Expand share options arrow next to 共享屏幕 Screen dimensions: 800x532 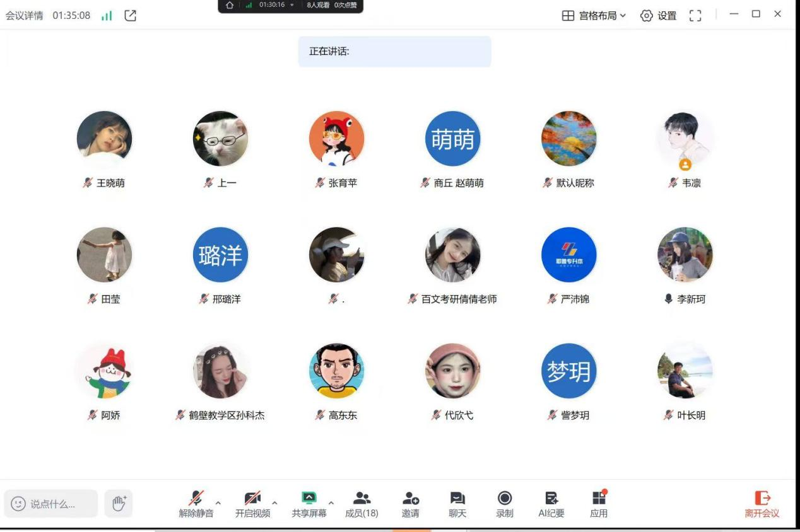331,503
